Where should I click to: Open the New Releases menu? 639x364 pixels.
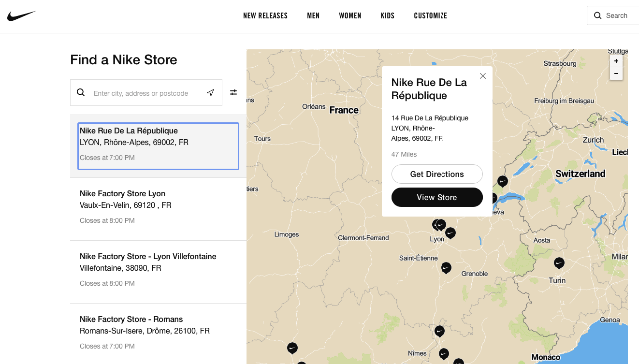[265, 16]
